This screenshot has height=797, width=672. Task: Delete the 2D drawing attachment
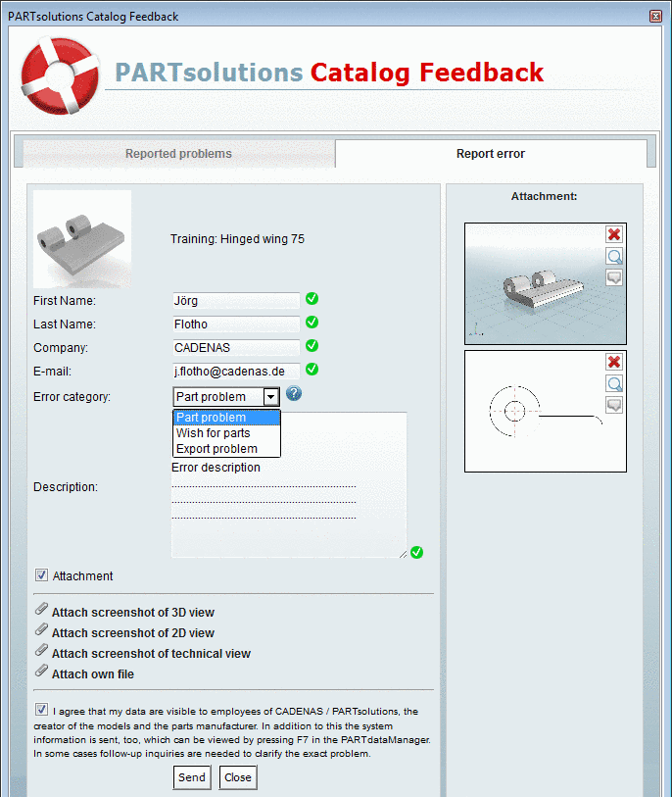(x=614, y=362)
